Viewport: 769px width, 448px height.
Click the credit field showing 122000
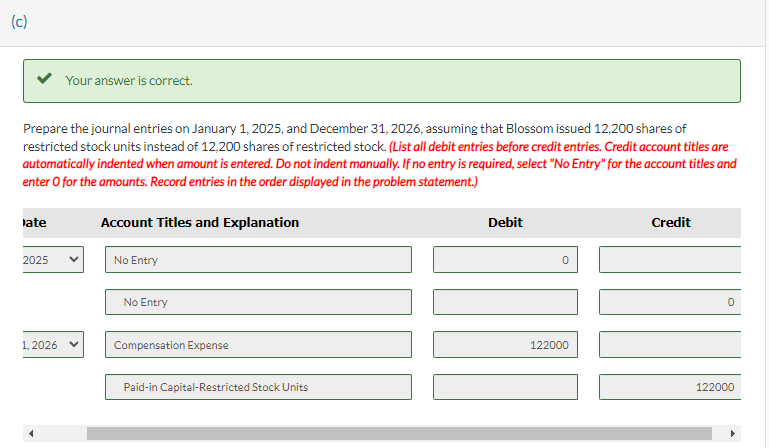tap(670, 387)
